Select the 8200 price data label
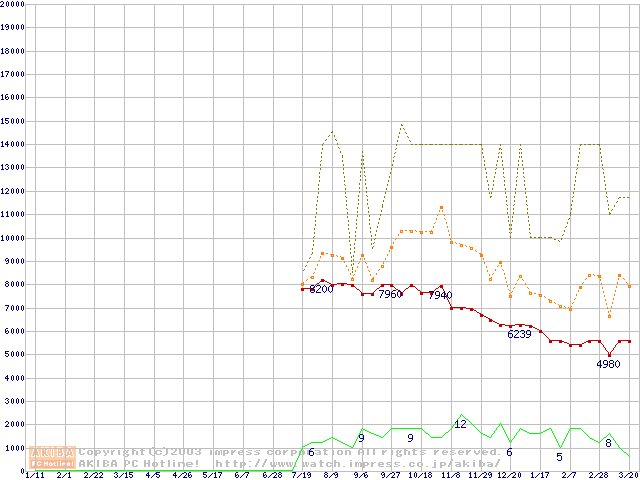The height and width of the screenshot is (480, 640). click(321, 289)
